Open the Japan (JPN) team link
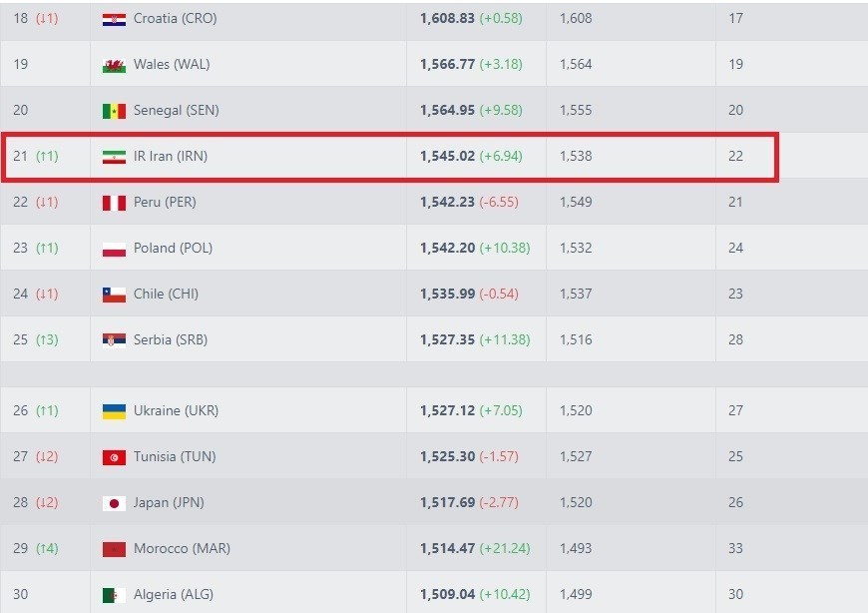Screen dimensions: 868x613 (x=169, y=503)
